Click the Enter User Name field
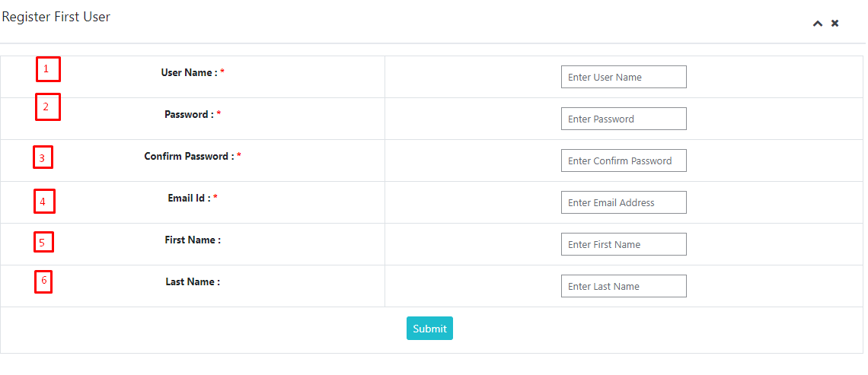This screenshot has width=868, height=375. (x=624, y=77)
